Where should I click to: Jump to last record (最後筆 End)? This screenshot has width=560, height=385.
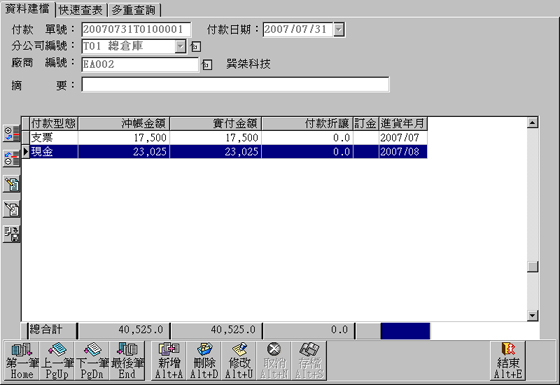[127, 360]
